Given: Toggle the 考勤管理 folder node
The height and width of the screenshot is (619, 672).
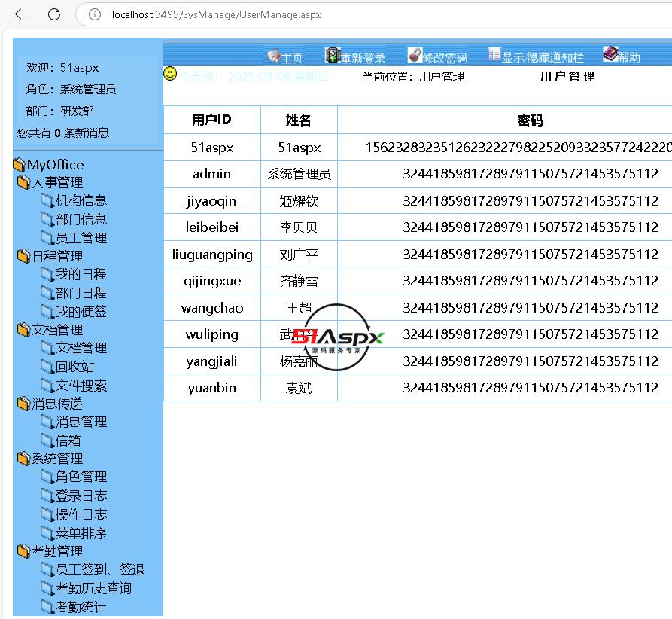Looking at the screenshot, I should point(24,552).
